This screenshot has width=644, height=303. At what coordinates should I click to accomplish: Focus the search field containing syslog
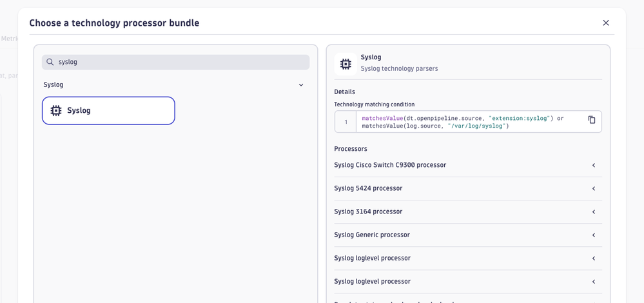coord(181,62)
